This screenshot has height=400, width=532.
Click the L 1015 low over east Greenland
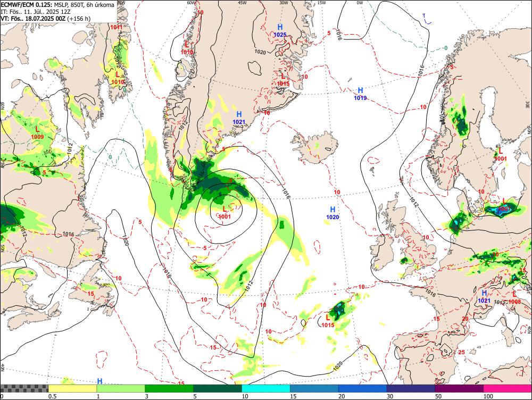coord(283,79)
